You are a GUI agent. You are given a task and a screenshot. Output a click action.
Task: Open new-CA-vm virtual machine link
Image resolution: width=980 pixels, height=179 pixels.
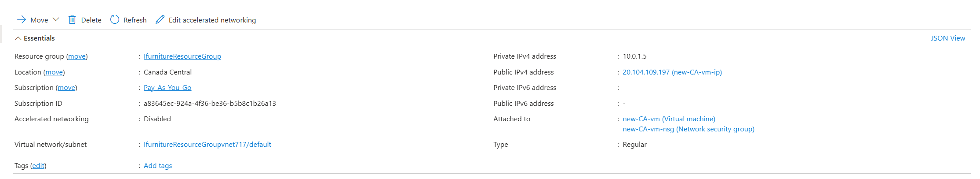669,119
